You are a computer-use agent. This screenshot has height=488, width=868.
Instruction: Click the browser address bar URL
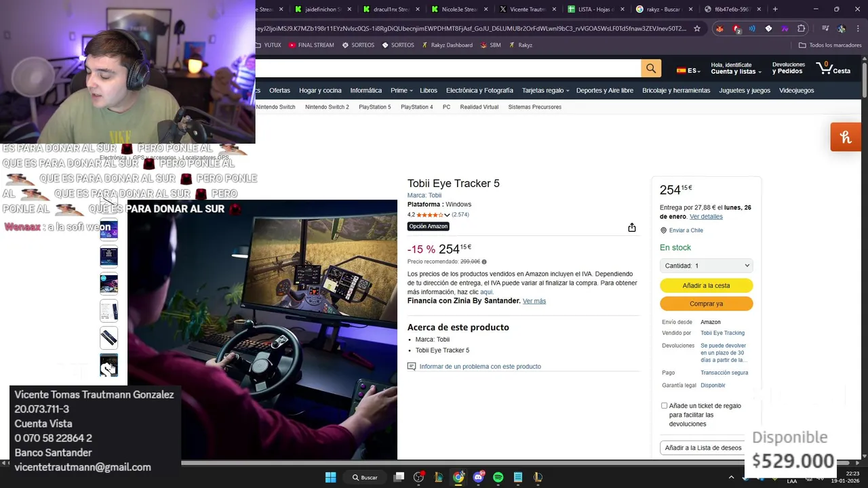471,28
